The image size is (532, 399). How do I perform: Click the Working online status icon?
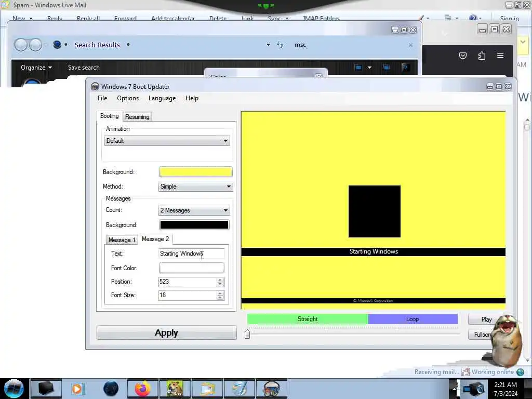point(520,372)
